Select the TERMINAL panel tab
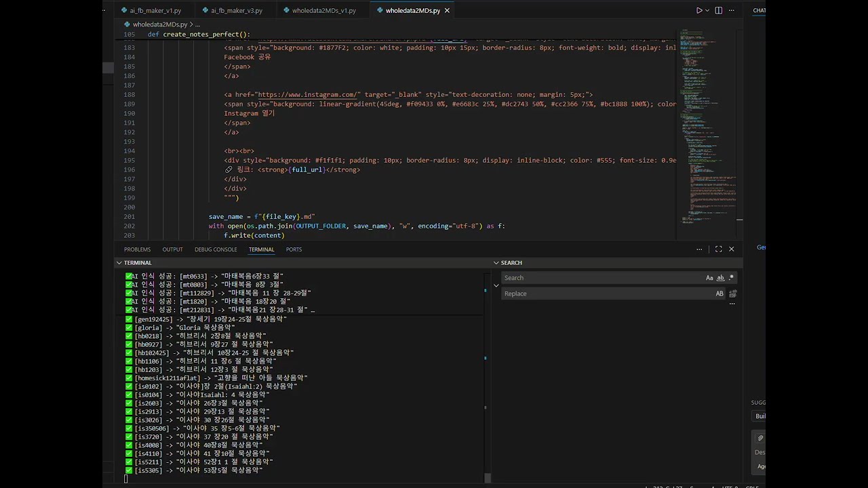868x488 pixels. [x=261, y=249]
